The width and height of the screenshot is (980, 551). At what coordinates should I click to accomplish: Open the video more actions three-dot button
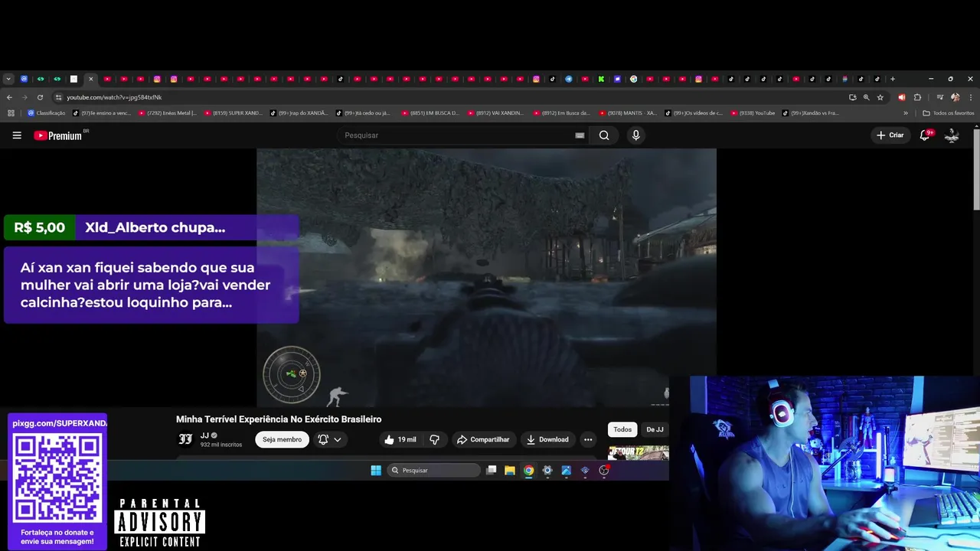(x=588, y=439)
